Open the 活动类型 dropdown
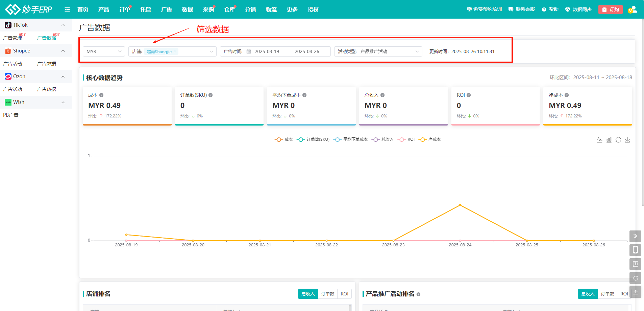This screenshot has width=644, height=311. pyautogui.click(x=378, y=51)
